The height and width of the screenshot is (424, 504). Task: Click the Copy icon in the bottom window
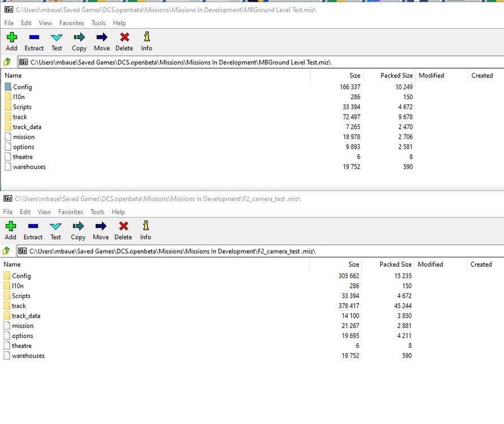pyautogui.click(x=77, y=230)
